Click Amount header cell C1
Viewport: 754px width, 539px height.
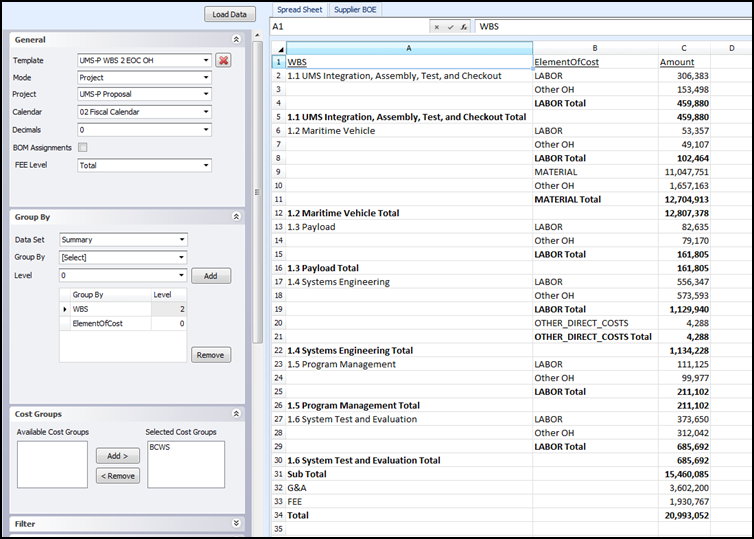tap(684, 62)
